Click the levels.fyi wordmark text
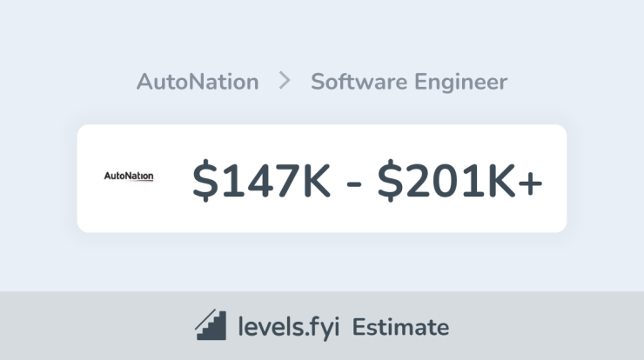 [289, 327]
